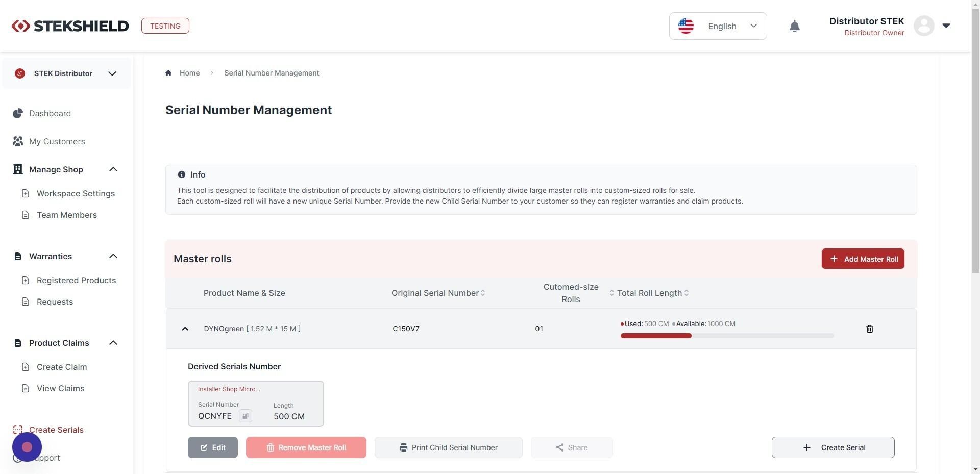980x474 pixels.
Task: Click the Distributor STEK username
Action: 867,21
